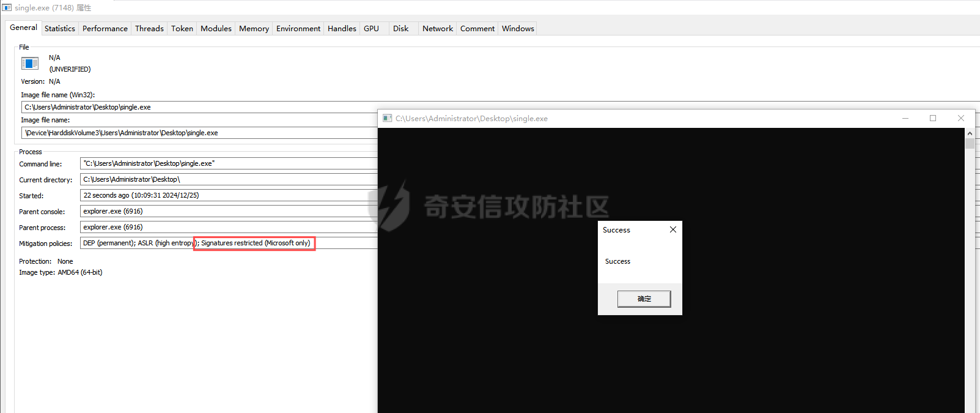Click the 确定 button in Success dialog

(644, 299)
